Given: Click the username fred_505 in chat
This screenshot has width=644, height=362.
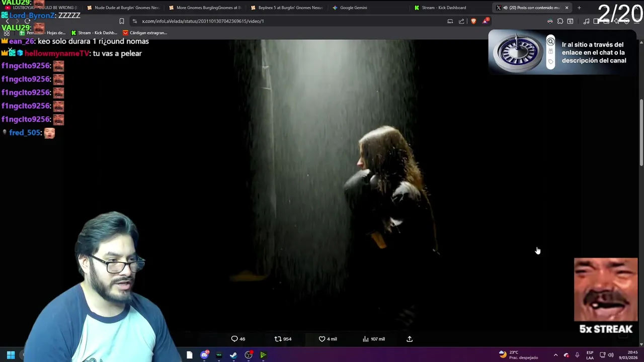Looking at the screenshot, I should tap(25, 133).
